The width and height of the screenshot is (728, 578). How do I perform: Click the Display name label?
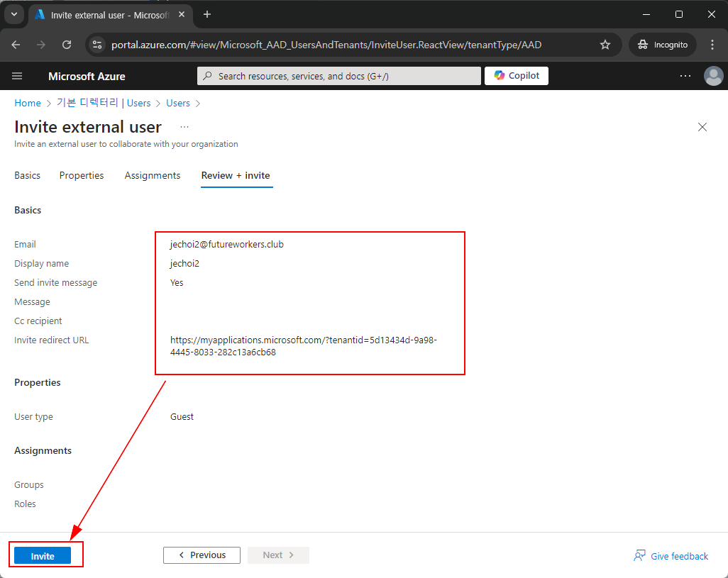click(x=41, y=264)
